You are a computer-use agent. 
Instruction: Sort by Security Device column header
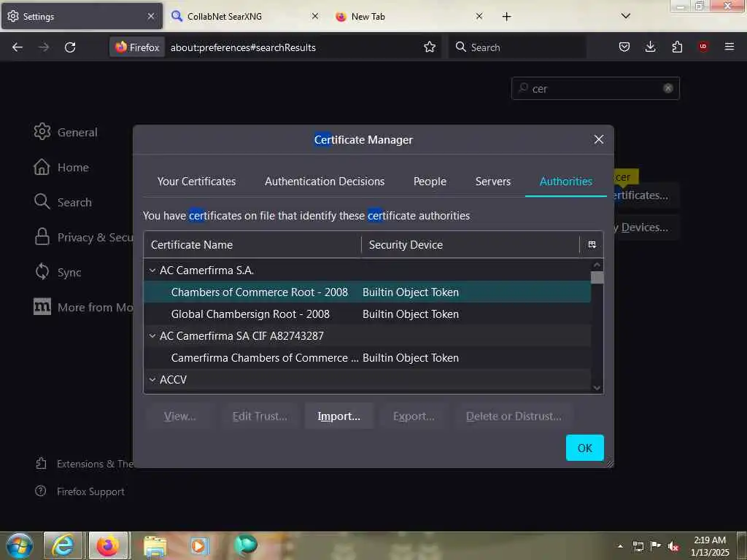tap(471, 245)
